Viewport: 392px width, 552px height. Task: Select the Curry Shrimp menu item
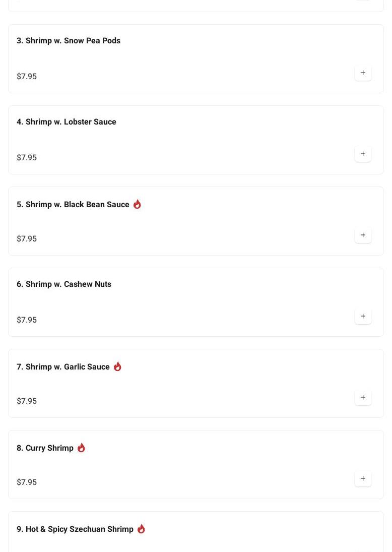point(45,448)
